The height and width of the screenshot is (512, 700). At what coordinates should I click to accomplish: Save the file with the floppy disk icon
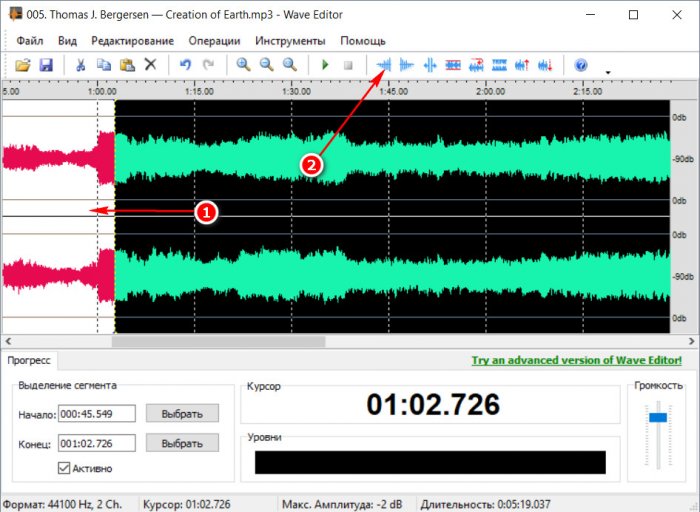(46, 65)
